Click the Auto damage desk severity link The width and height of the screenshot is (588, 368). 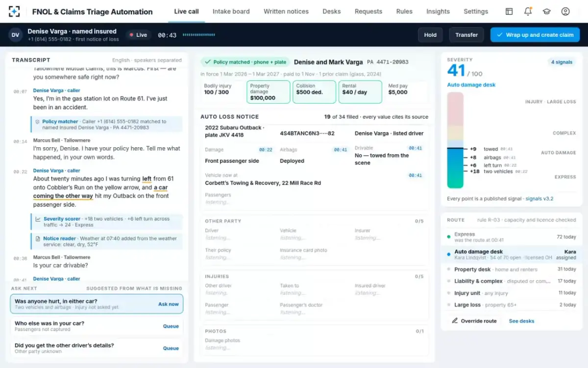(471, 85)
